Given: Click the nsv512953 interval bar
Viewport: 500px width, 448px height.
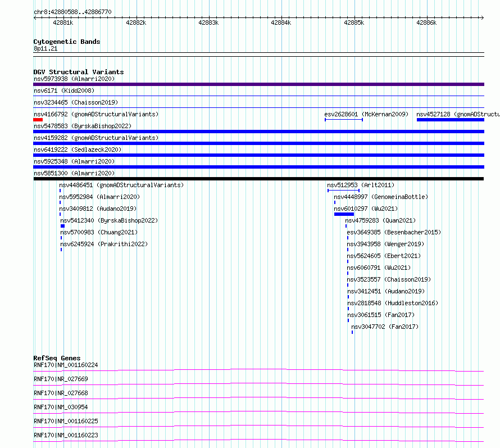Looking at the screenshot, I should click(343, 191).
